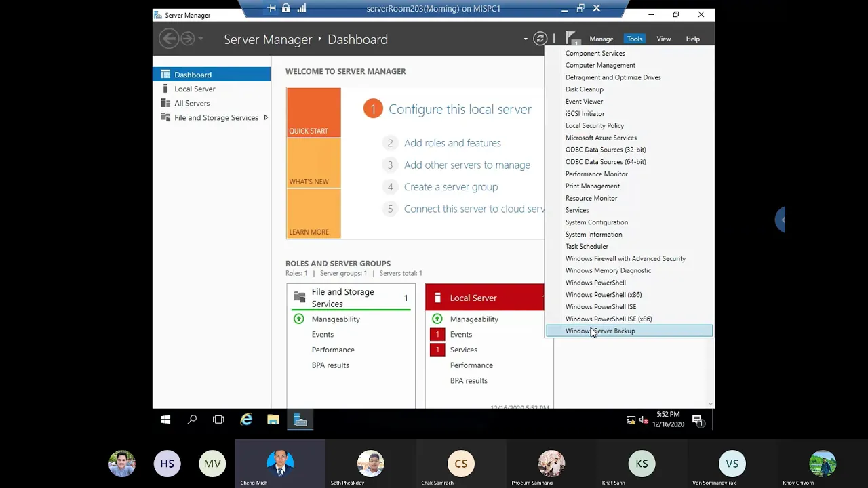Click the Server Manager taskbar icon
Viewport: 868px width, 488px height.
(300, 420)
